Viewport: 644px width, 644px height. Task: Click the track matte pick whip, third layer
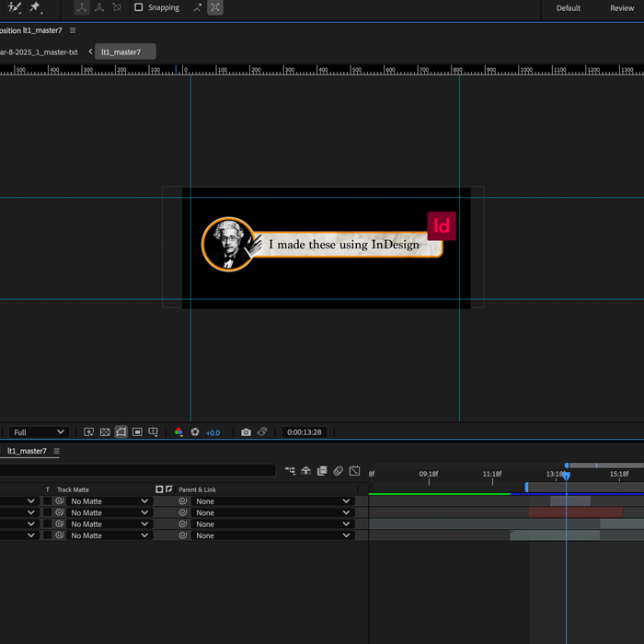tap(60, 524)
